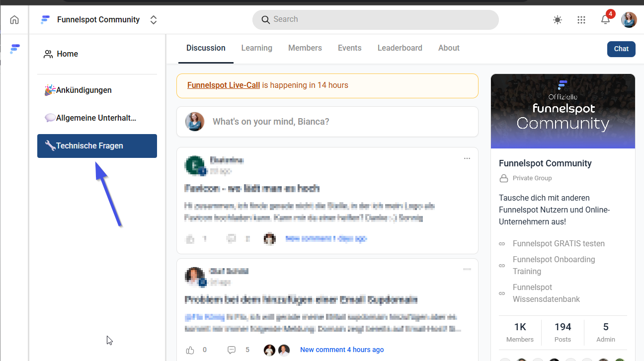Click the link icon beside Onboarding Training
Image resolution: width=644 pixels, height=361 pixels.
(502, 266)
